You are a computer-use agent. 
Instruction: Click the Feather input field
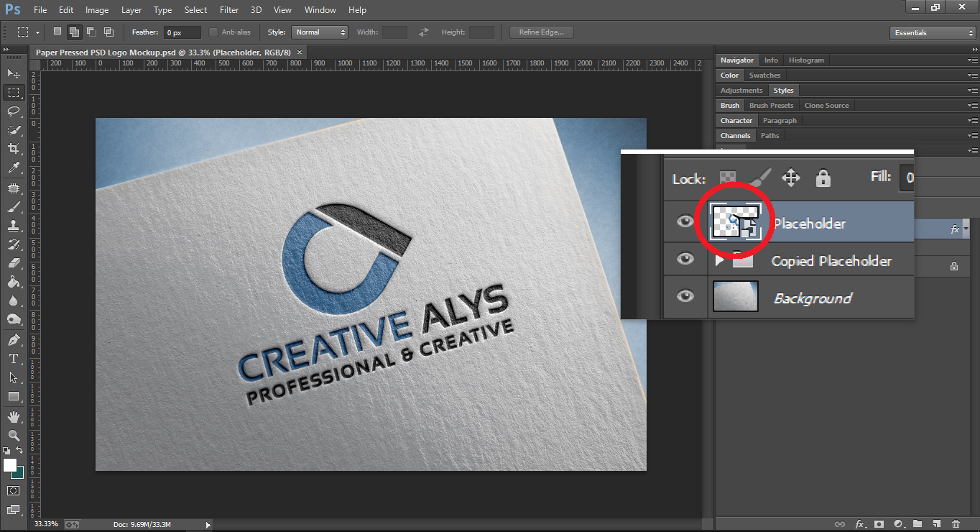coord(182,33)
